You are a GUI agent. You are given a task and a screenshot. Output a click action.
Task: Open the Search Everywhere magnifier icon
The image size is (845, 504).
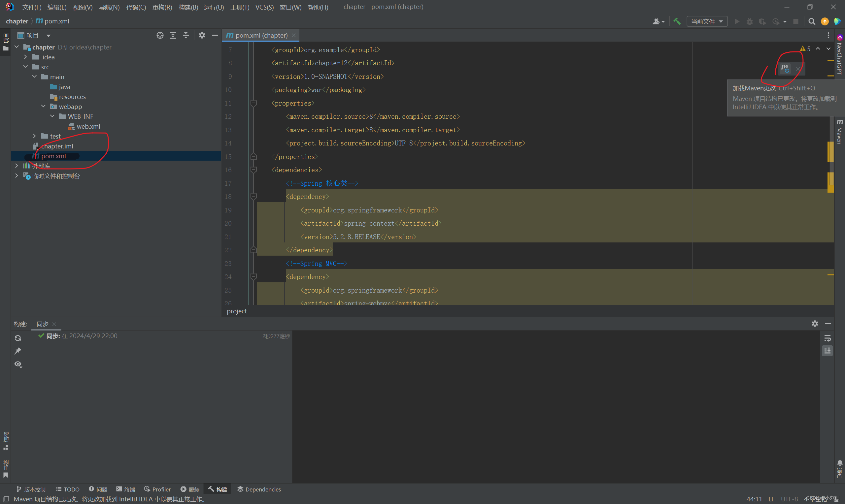pos(812,21)
